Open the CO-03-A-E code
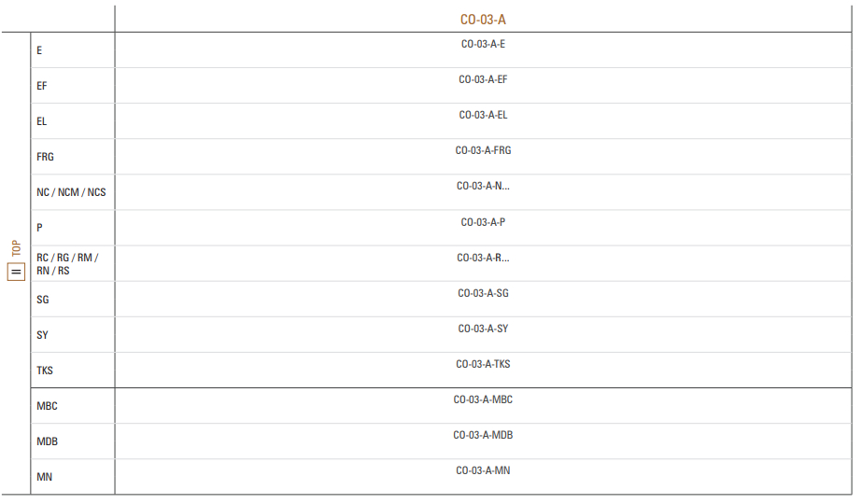The width and height of the screenshot is (862, 504). coord(483,44)
